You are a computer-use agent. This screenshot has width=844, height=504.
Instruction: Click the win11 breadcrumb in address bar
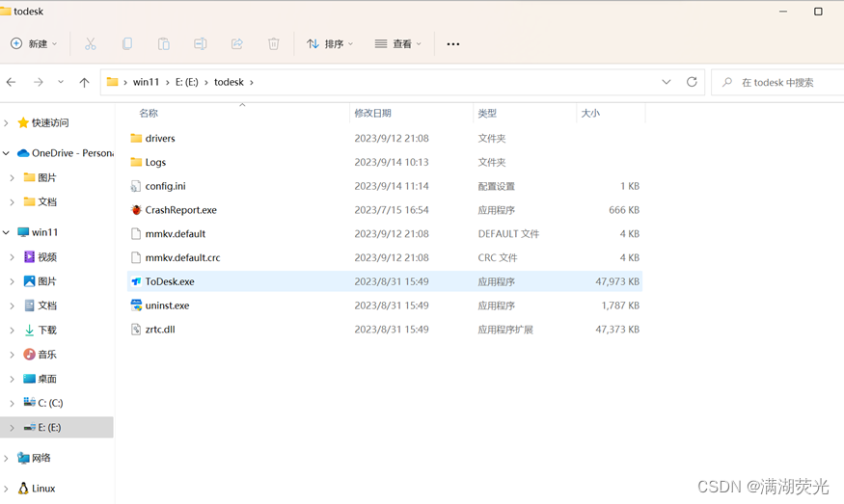pos(146,82)
